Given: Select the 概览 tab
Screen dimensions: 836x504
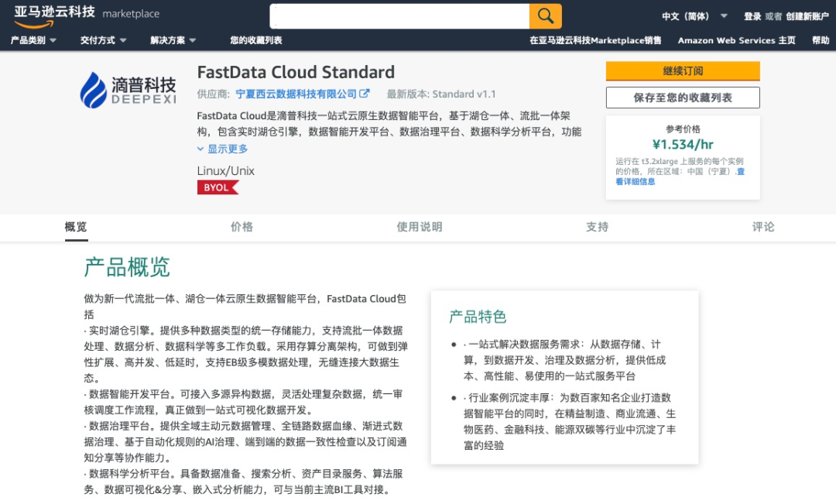Looking at the screenshot, I should [x=76, y=227].
